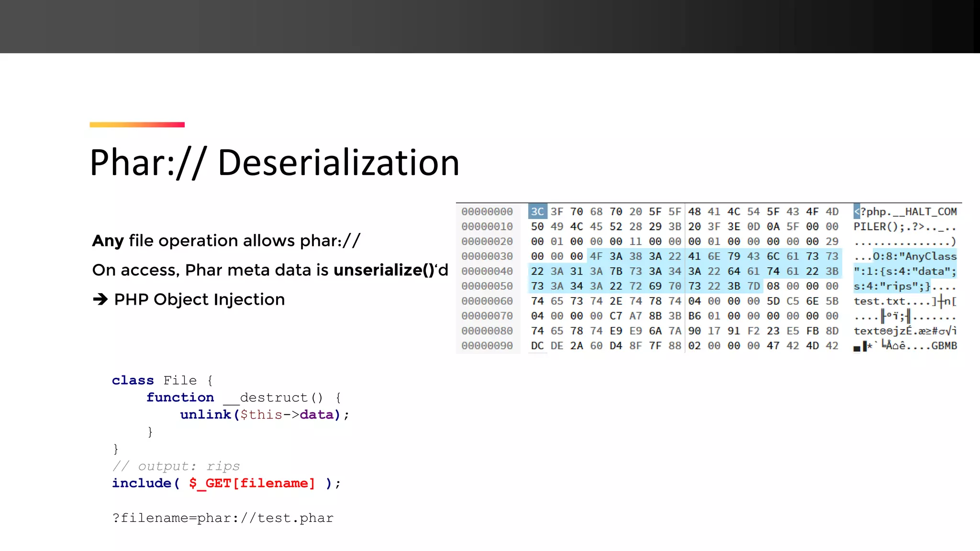Click the highlighted first byte 3C
Viewport: 980px width, 551px height.
(x=537, y=211)
